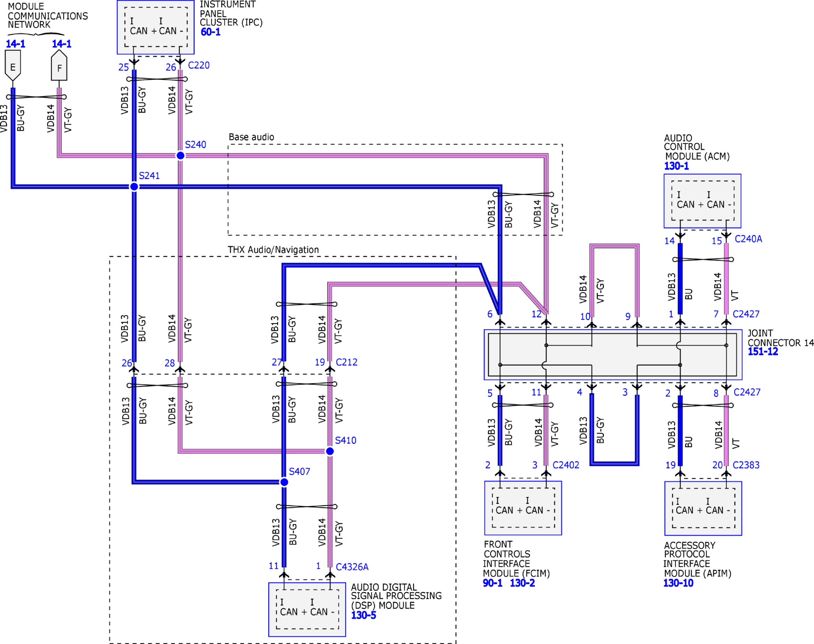814x644 pixels.
Task: Open the 14-1 reference above connector E
Action: coord(15,44)
